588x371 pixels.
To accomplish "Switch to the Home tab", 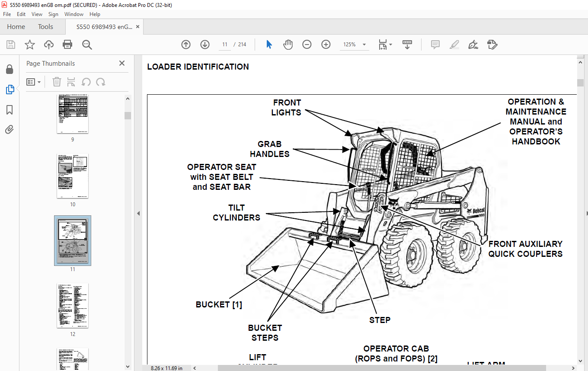I will click(16, 27).
